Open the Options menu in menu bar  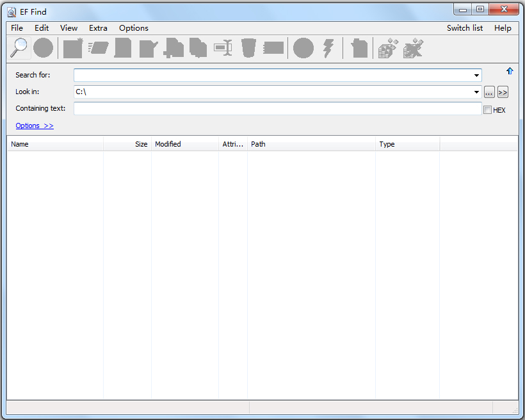pyautogui.click(x=134, y=28)
